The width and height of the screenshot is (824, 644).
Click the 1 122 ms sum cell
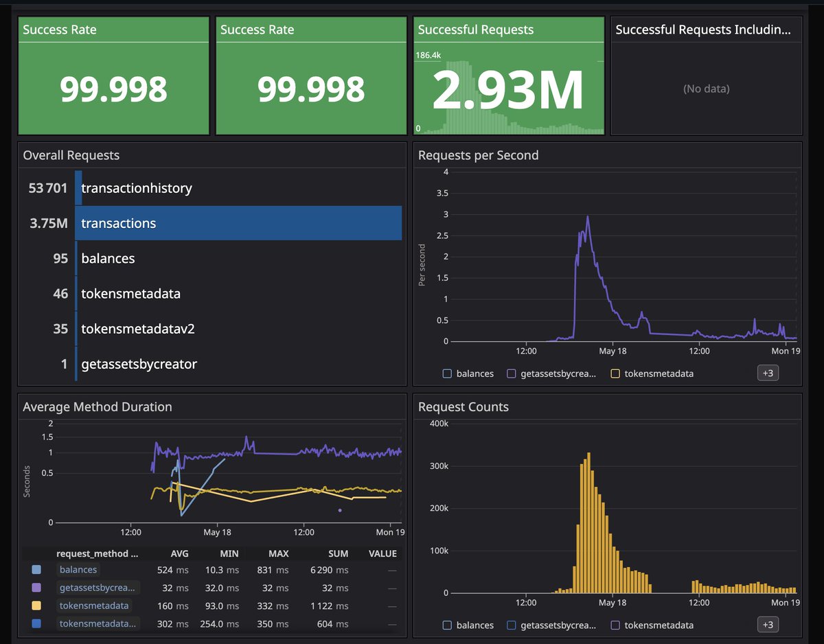pos(330,606)
